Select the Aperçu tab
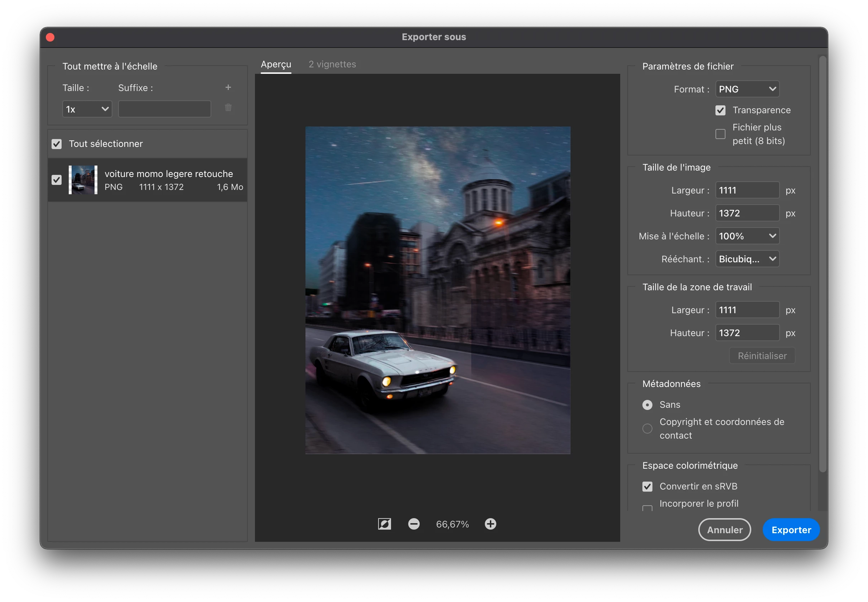The image size is (868, 602). coord(276,64)
